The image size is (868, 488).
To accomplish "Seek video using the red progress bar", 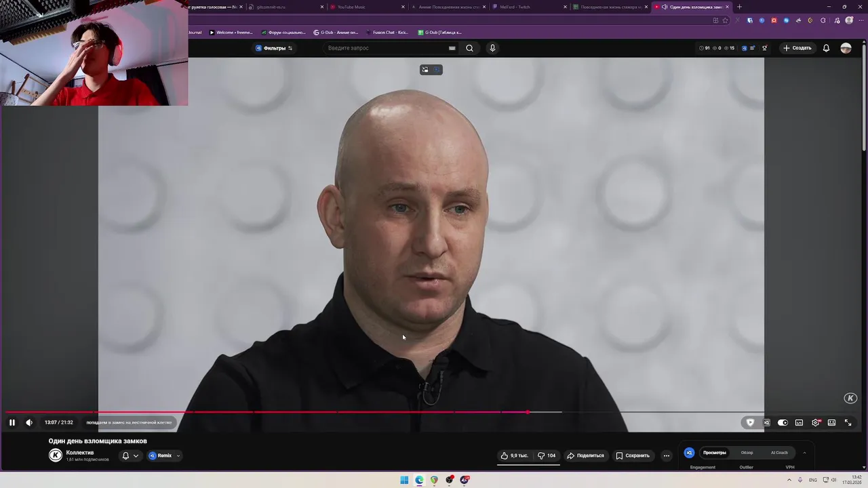I will (x=267, y=412).
